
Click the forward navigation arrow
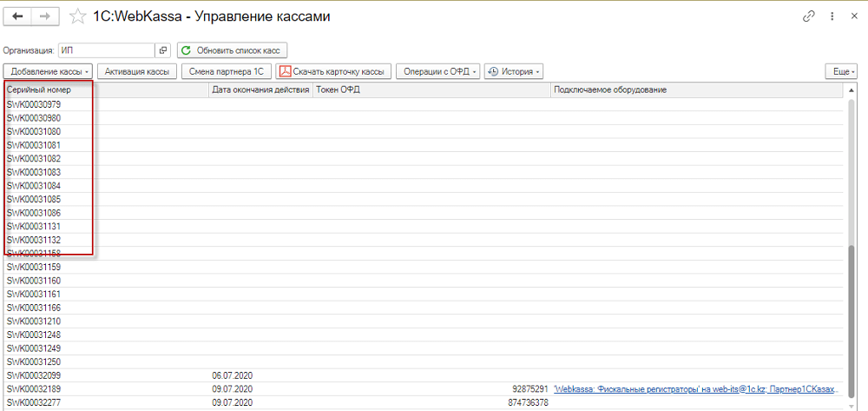point(46,17)
